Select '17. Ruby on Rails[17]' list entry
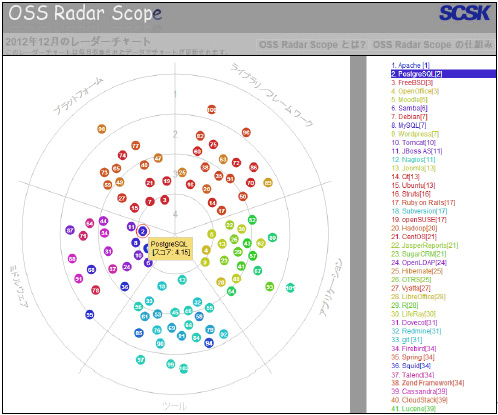 click(x=423, y=202)
